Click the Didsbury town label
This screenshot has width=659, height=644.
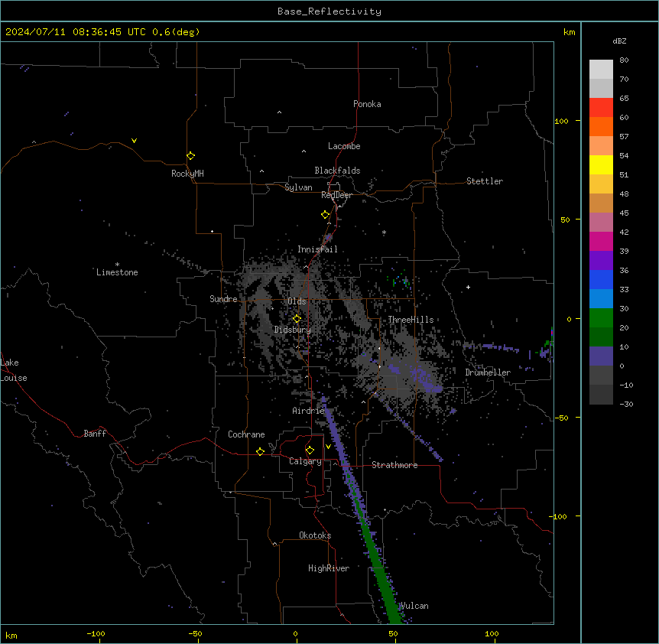click(293, 330)
